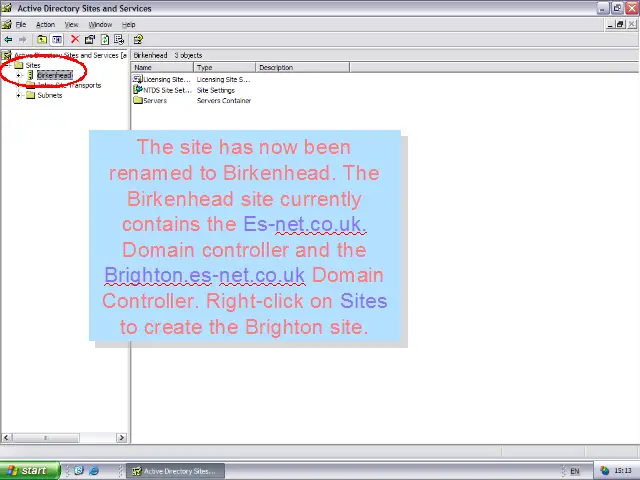Click the Start button
Viewport: 640px width, 480px height.
[x=30, y=471]
